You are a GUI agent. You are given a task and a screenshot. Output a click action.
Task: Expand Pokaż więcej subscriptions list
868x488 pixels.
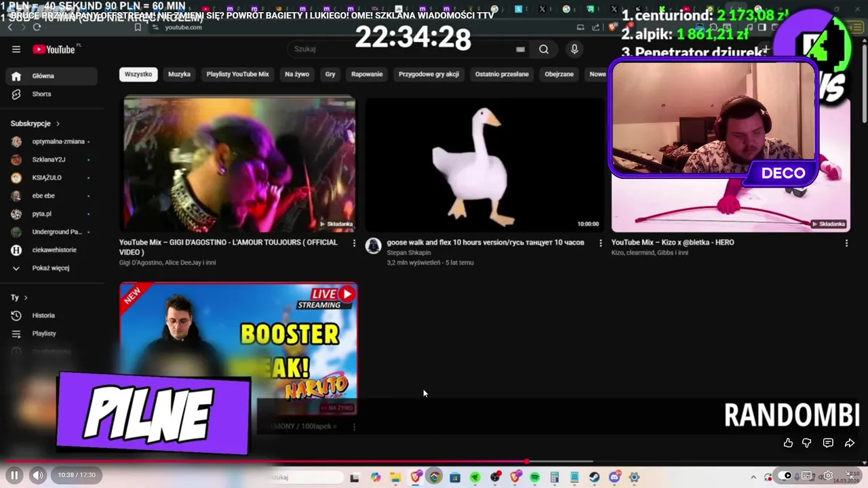(x=52, y=268)
